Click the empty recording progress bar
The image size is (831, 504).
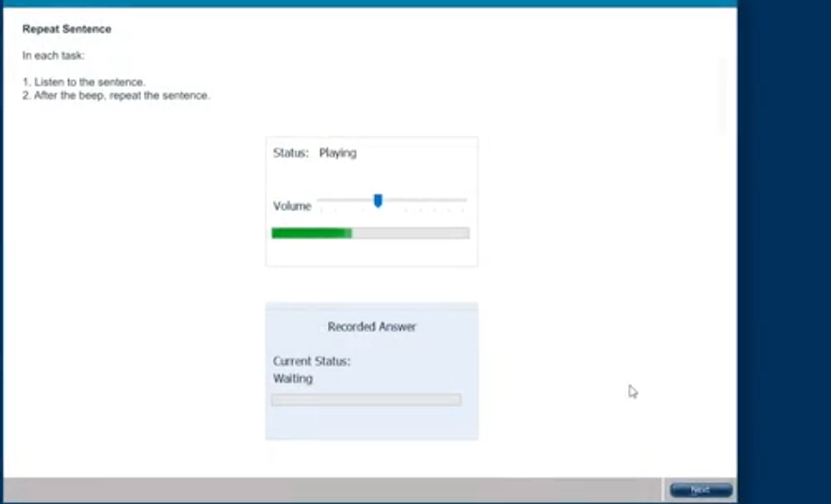coord(366,400)
